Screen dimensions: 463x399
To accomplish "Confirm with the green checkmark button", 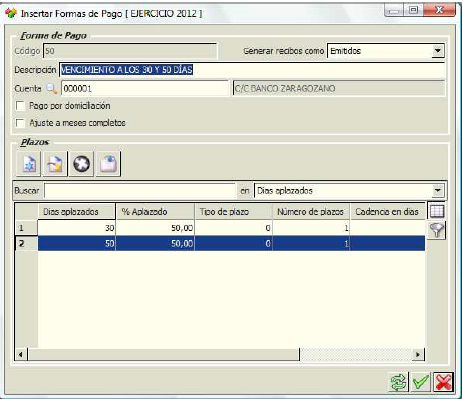I will click(421, 382).
